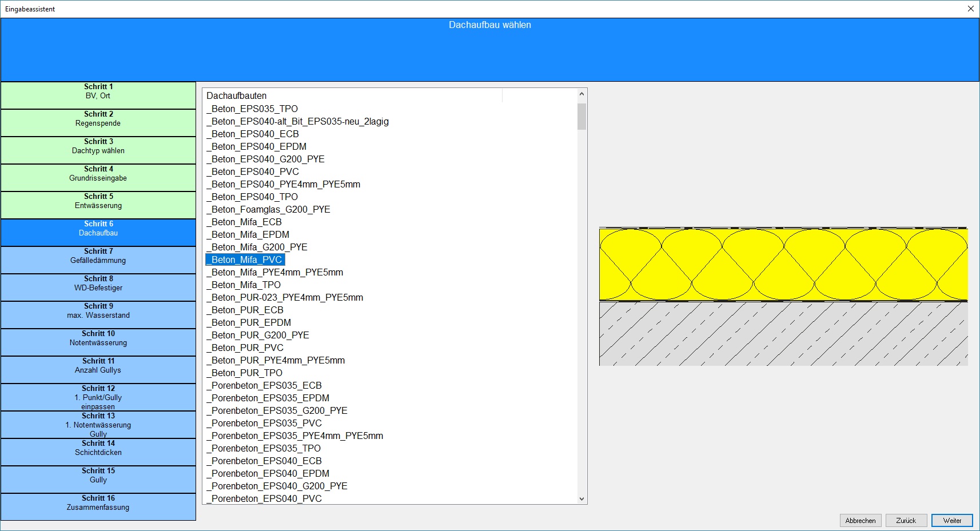This screenshot has width=980, height=531.
Task: Switch to Schritt 10 Notentwässerung
Action: tap(98, 342)
